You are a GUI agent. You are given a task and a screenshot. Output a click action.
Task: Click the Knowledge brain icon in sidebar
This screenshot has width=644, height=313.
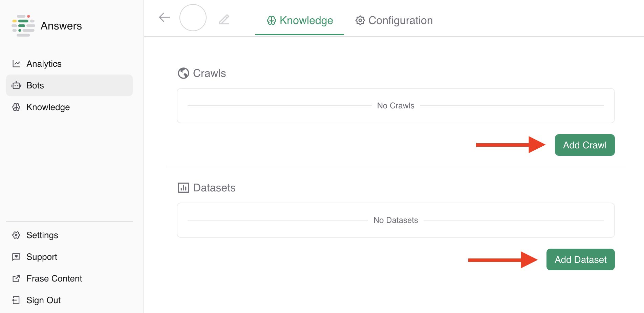point(16,107)
